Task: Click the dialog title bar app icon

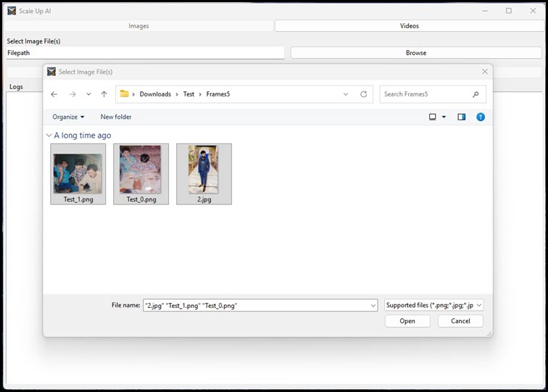Action: pyautogui.click(x=51, y=72)
